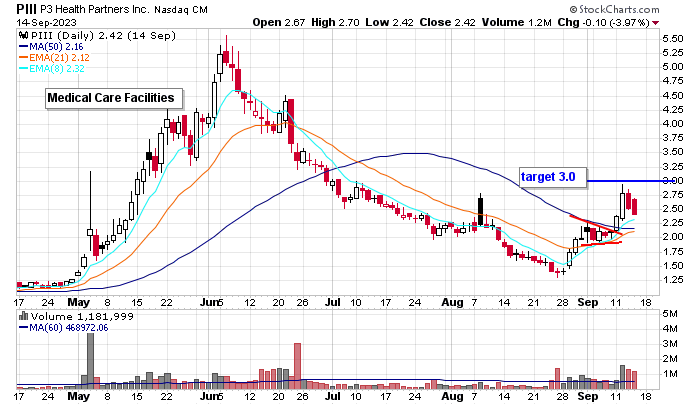Click the Volume 1.2M header value
This screenshot has width=700, height=405.
517,22
